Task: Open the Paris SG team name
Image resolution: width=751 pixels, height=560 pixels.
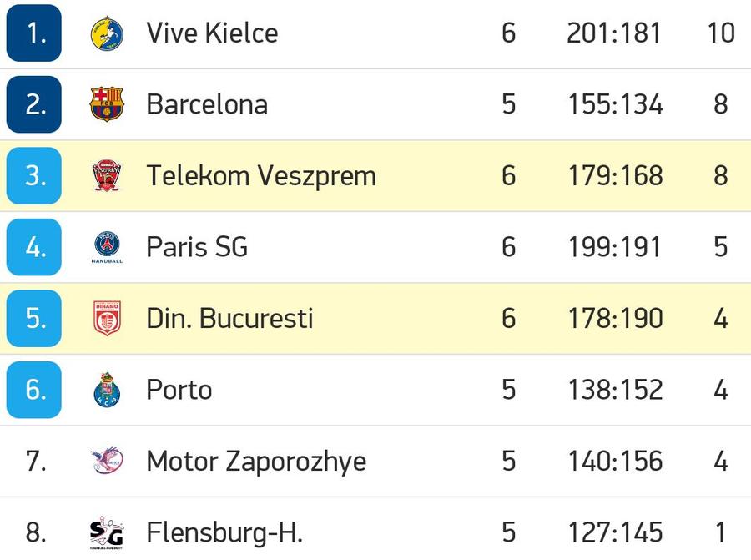Action: [197, 247]
